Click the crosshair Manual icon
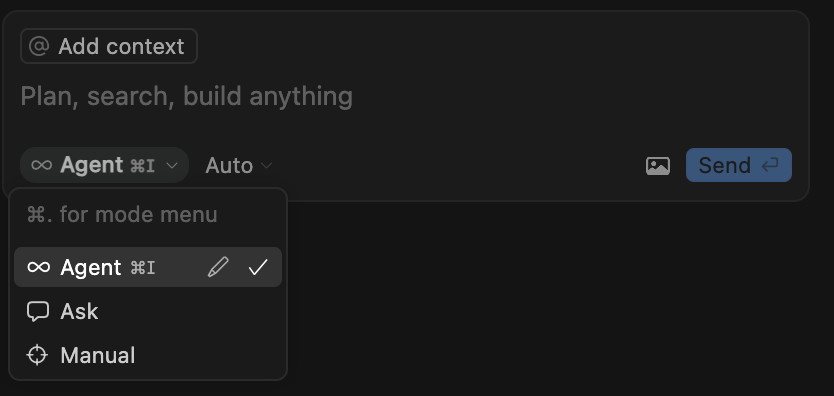 pyautogui.click(x=37, y=355)
